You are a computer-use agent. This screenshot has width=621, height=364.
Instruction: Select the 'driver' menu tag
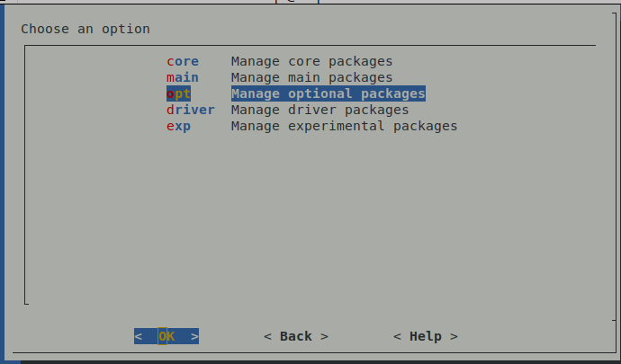click(x=191, y=110)
